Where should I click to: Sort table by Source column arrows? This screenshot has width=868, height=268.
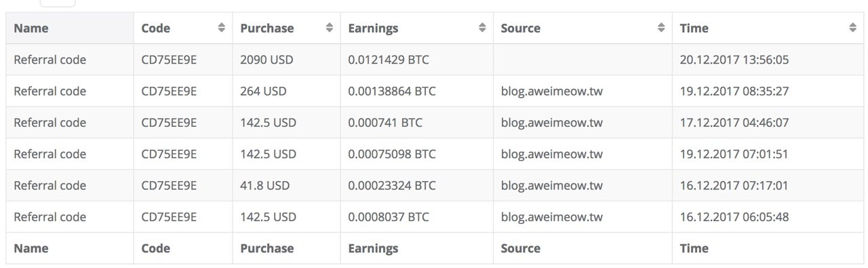(x=661, y=28)
